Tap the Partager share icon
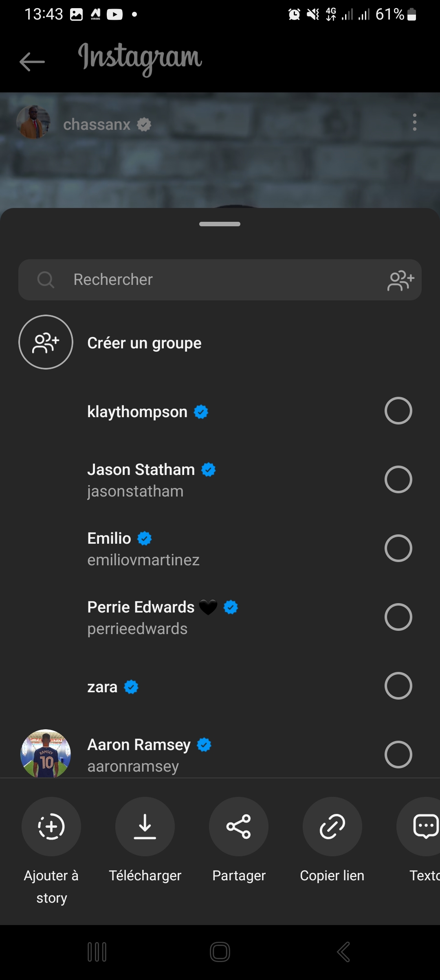Screen dimensions: 440x980 click(239, 827)
